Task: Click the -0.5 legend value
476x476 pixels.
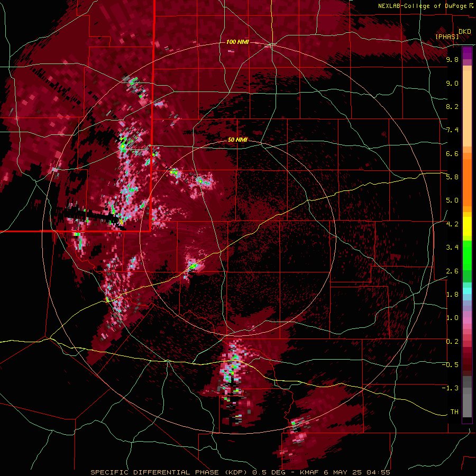Action: tap(451, 365)
